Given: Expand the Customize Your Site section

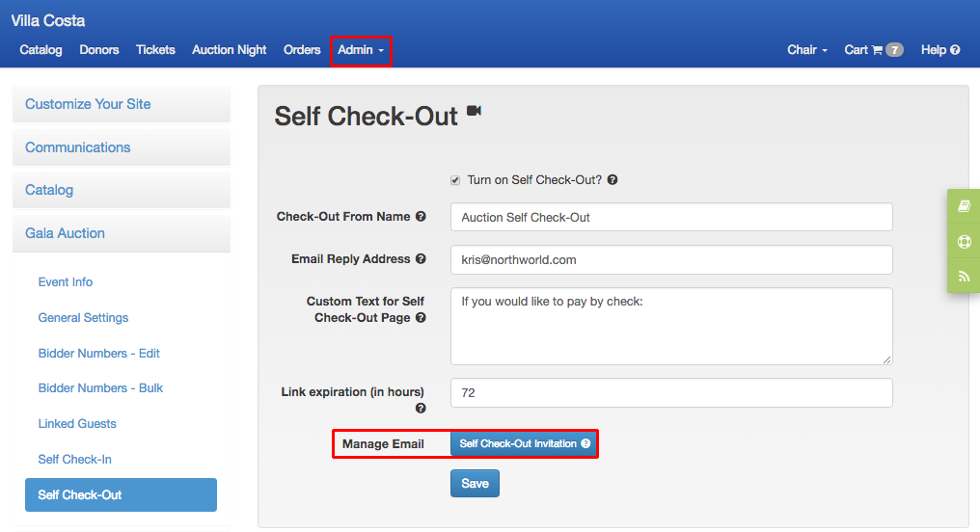Looking at the screenshot, I should pyautogui.click(x=122, y=104).
